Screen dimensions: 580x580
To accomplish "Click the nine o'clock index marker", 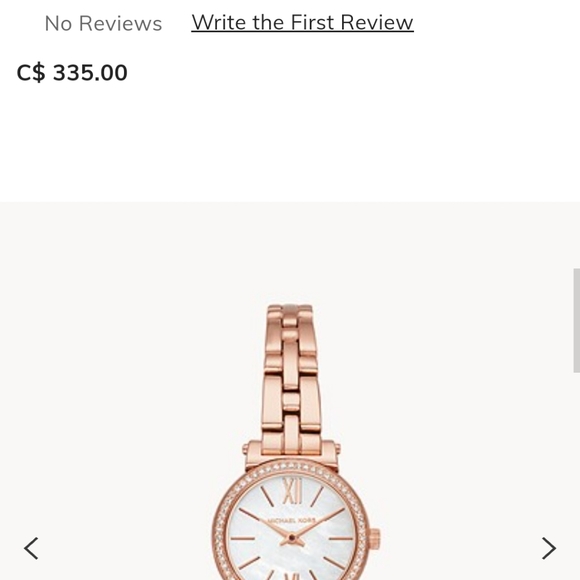I will click(243, 539).
